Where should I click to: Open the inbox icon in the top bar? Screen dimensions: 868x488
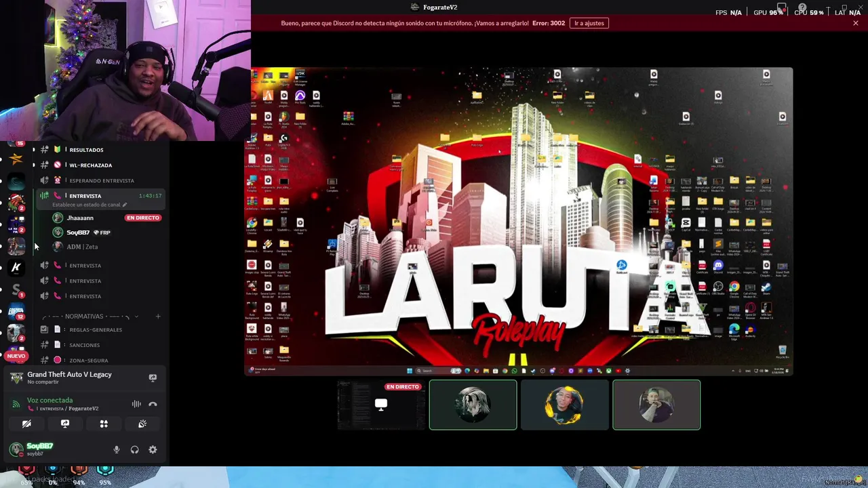(781, 7)
